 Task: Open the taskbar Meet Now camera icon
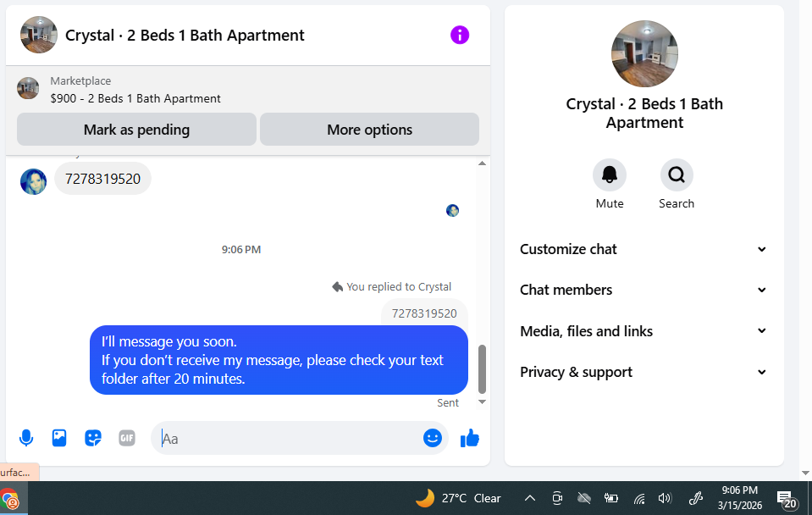[557, 498]
